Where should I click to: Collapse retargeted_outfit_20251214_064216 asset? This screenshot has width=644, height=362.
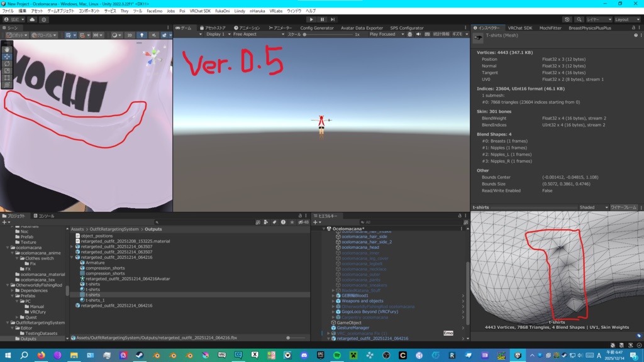[72, 257]
